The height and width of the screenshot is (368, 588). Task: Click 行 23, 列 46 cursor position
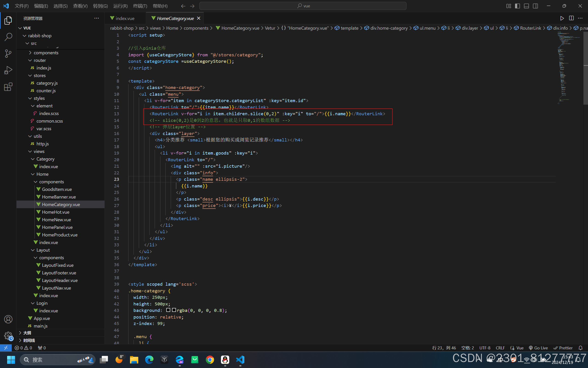[x=444, y=348]
